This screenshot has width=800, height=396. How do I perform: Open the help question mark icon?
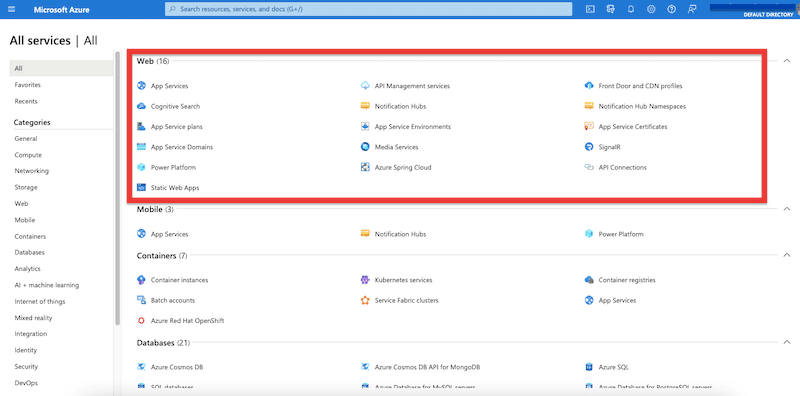[x=671, y=9]
